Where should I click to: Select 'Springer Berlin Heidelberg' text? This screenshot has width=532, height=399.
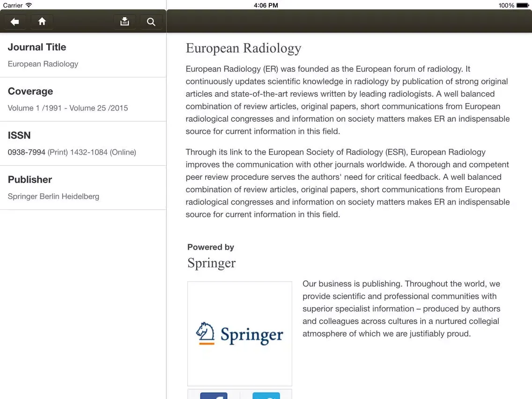53,196
